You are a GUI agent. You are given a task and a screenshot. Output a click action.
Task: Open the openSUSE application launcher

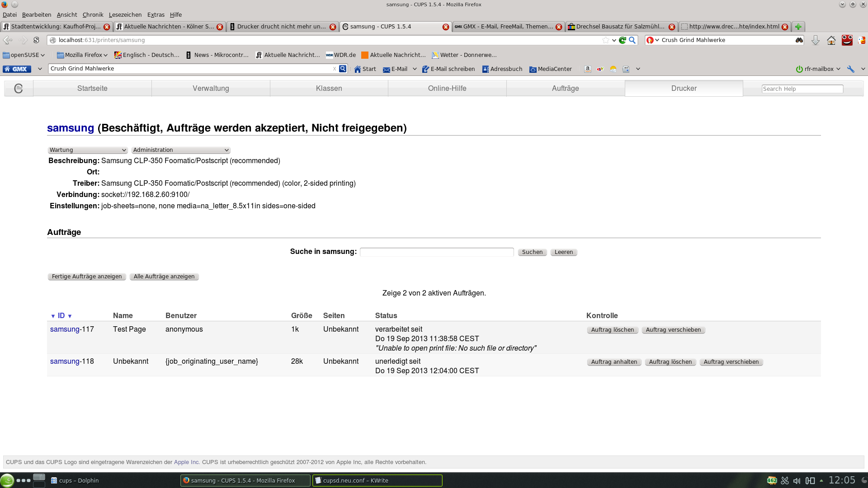(x=7, y=480)
